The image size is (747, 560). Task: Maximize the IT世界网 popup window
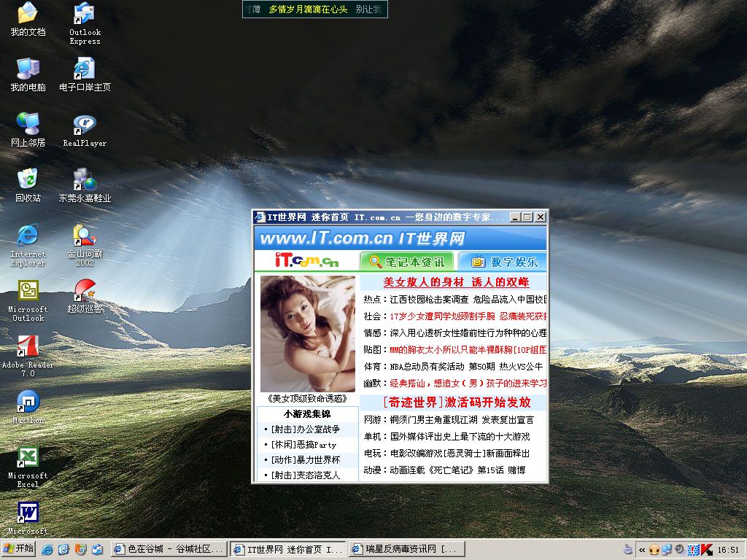(x=527, y=217)
